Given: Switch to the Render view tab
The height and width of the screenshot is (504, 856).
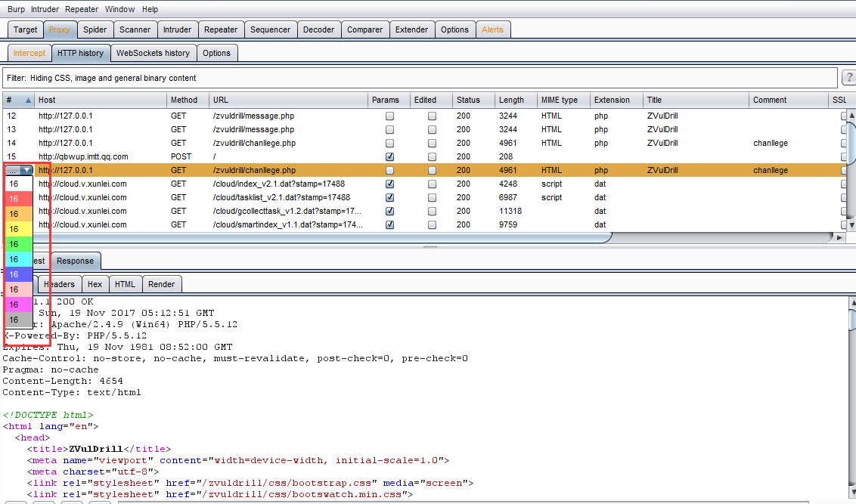Looking at the screenshot, I should [x=162, y=284].
